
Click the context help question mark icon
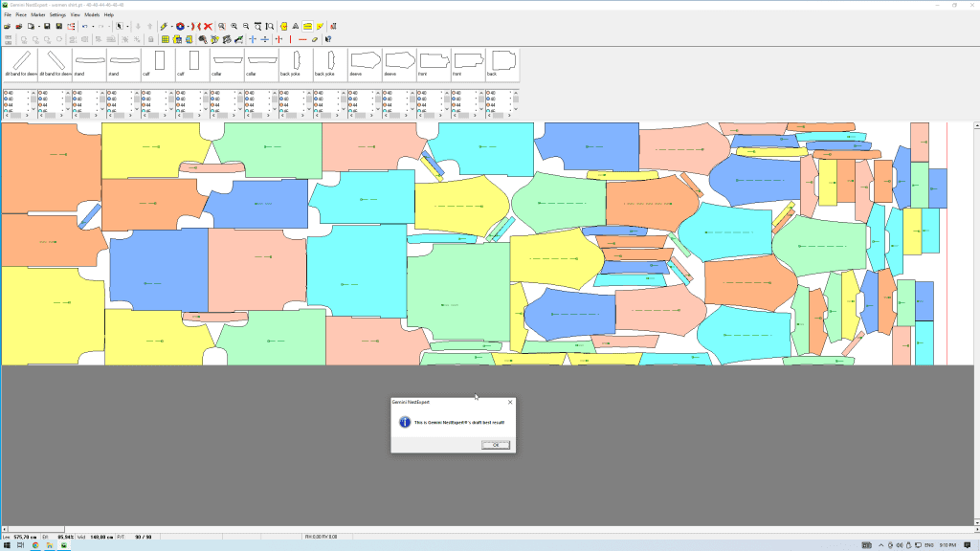click(328, 39)
